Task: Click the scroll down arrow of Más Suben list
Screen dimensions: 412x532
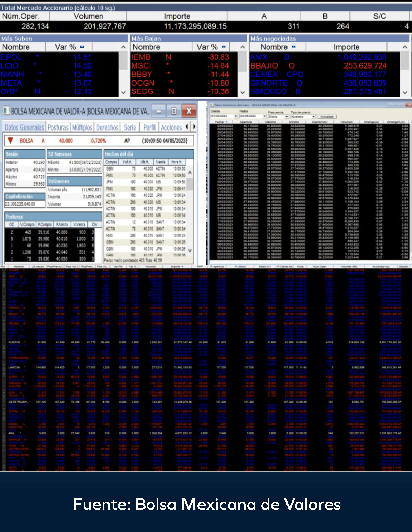Action: [123, 92]
